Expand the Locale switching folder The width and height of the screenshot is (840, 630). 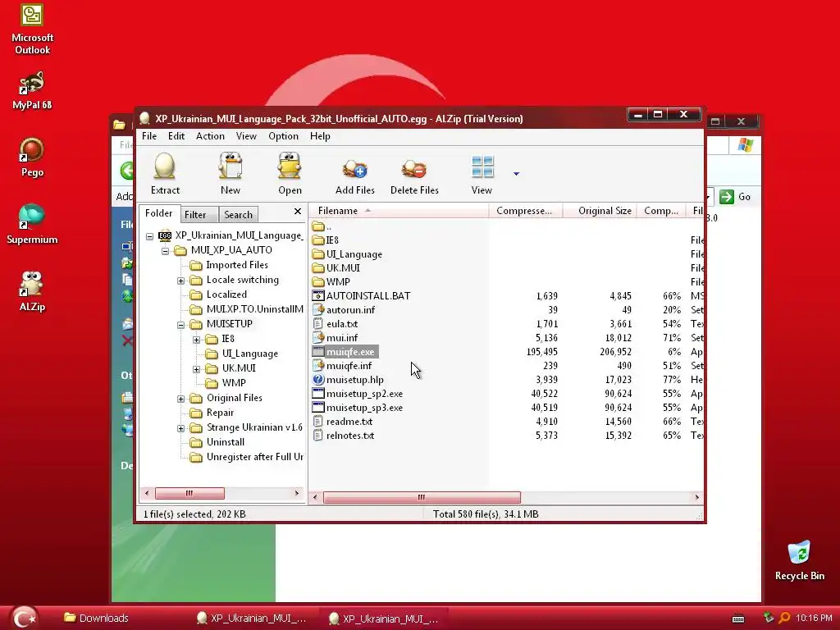pyautogui.click(x=181, y=281)
